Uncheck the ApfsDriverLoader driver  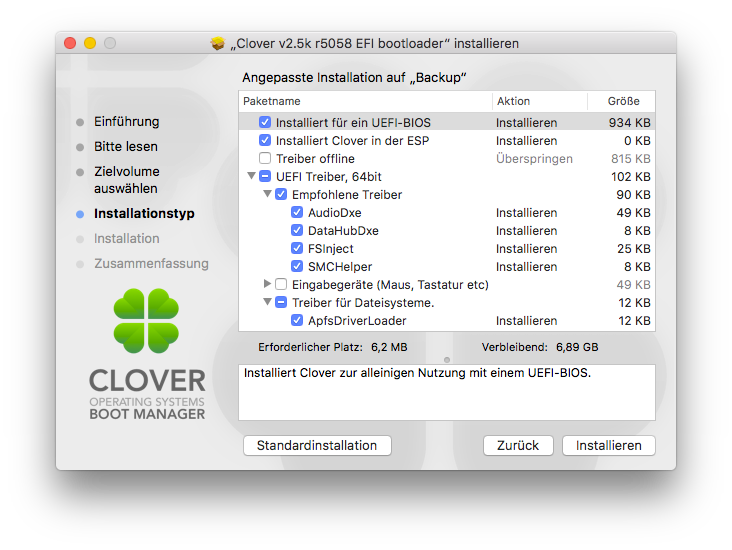coord(297,320)
